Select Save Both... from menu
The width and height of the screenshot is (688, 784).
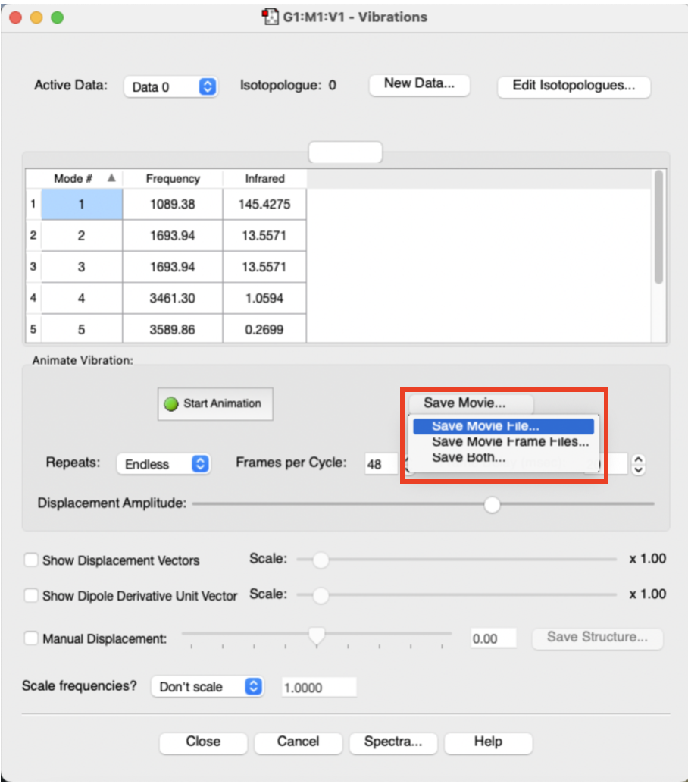click(x=468, y=457)
